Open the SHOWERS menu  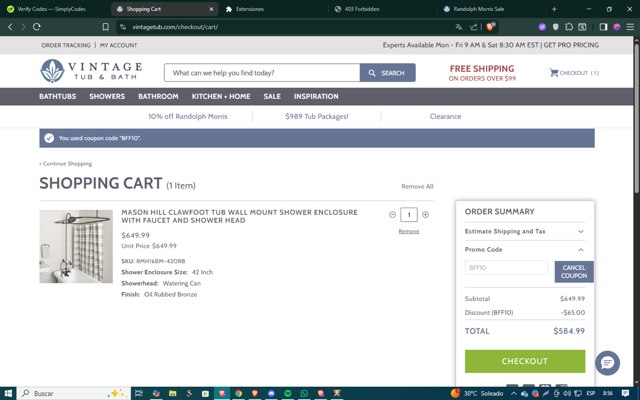click(107, 97)
